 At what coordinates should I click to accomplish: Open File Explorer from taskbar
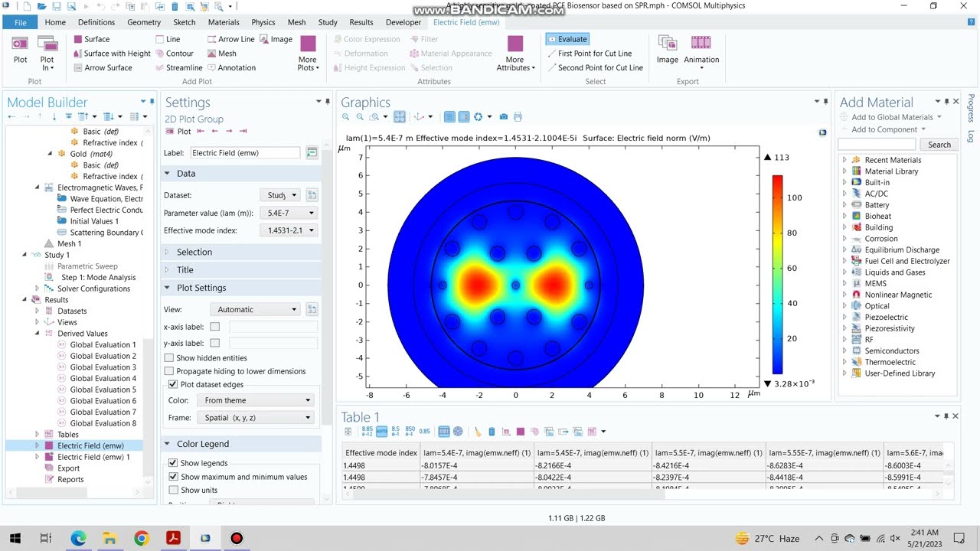[x=109, y=539]
